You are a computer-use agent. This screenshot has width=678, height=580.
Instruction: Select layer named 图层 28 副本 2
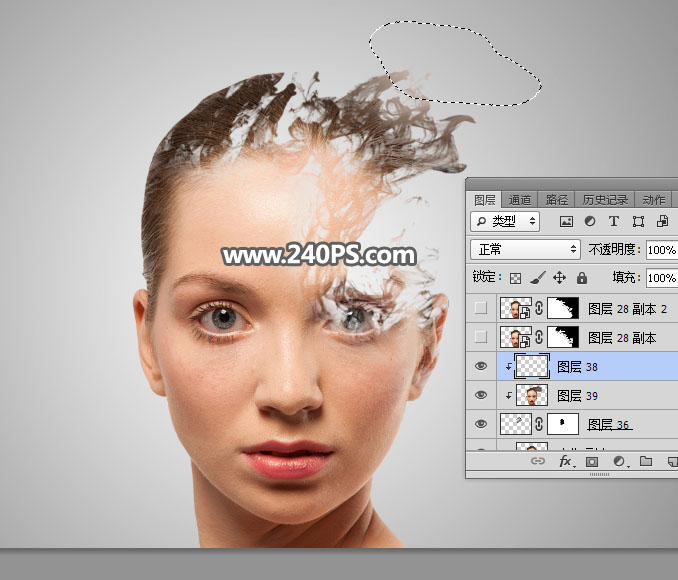[627, 309]
